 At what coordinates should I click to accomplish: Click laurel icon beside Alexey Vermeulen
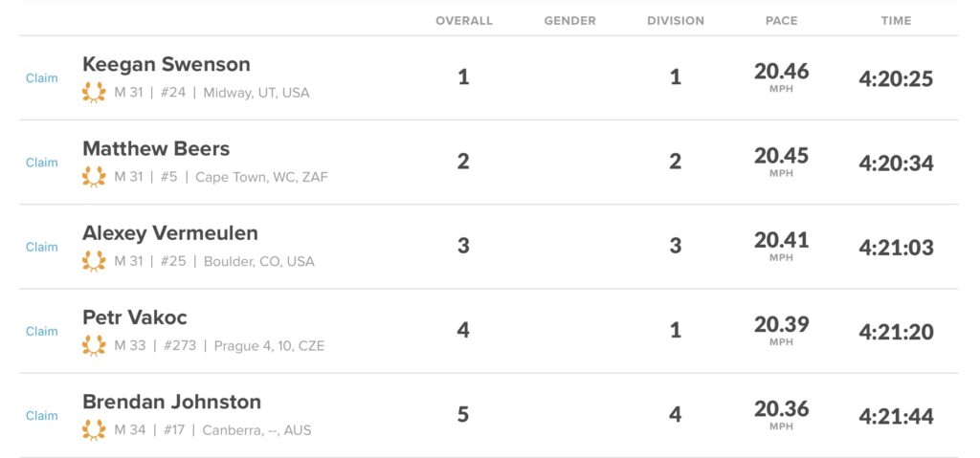(x=94, y=261)
